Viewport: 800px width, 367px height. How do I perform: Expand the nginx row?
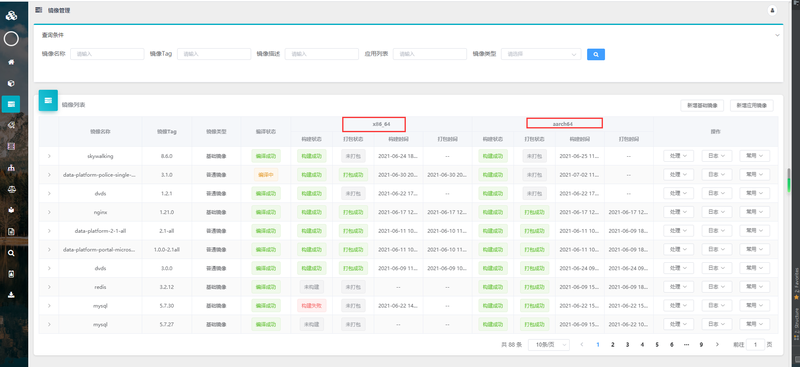click(x=49, y=212)
